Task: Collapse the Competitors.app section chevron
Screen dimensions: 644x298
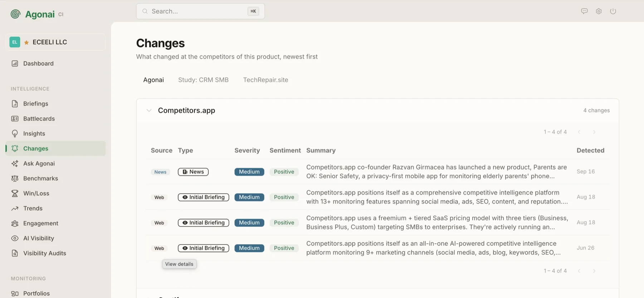Action: (x=149, y=110)
